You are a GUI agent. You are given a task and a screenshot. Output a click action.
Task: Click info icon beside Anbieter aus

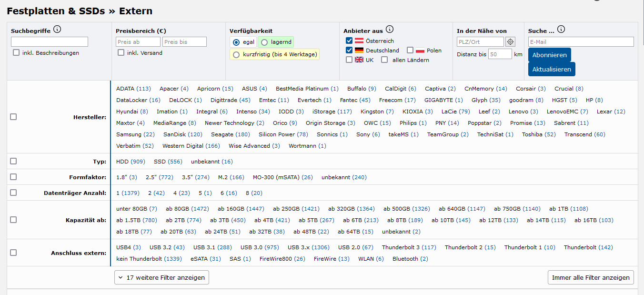(390, 30)
